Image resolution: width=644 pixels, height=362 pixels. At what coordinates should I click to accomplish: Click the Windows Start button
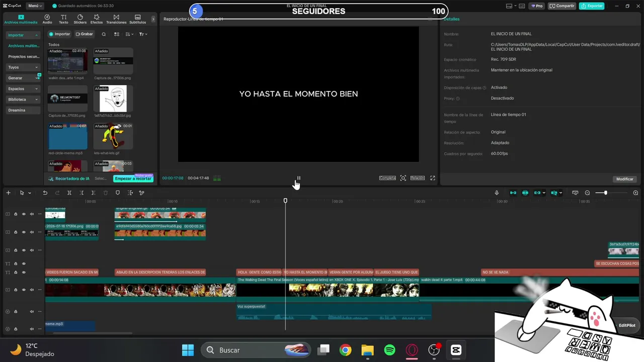tap(188, 350)
